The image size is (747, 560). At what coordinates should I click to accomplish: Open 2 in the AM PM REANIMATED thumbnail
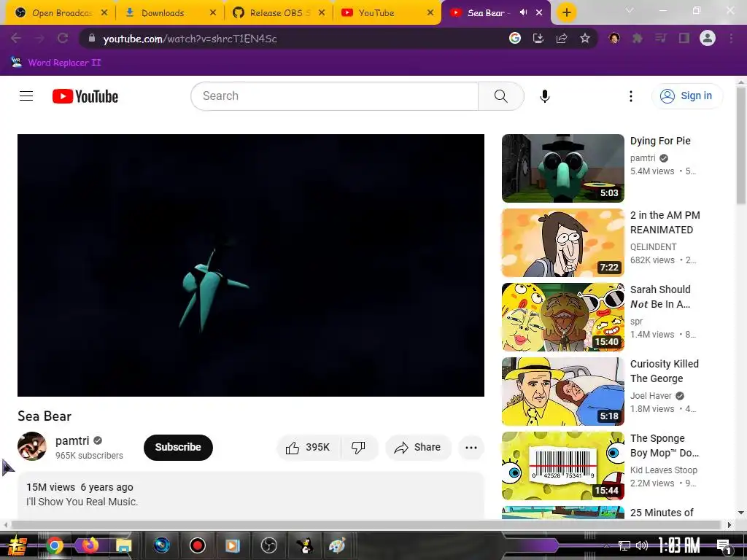[x=562, y=243]
